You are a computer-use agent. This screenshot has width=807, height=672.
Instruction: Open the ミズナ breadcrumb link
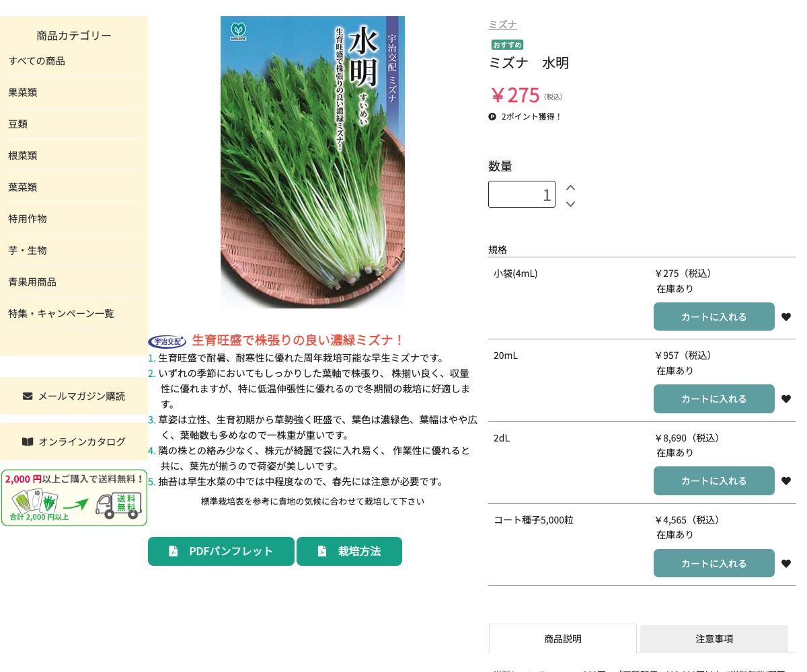point(502,24)
